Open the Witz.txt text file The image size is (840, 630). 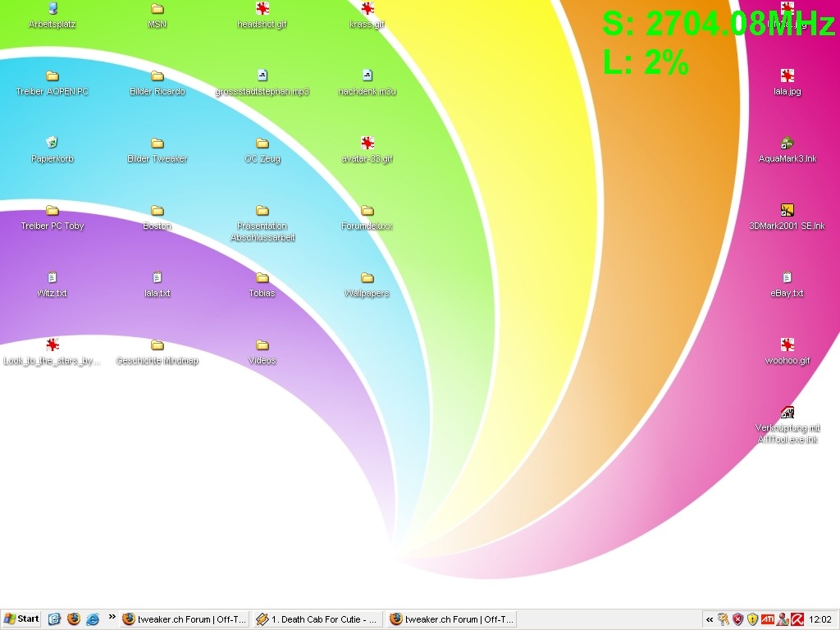point(52,278)
